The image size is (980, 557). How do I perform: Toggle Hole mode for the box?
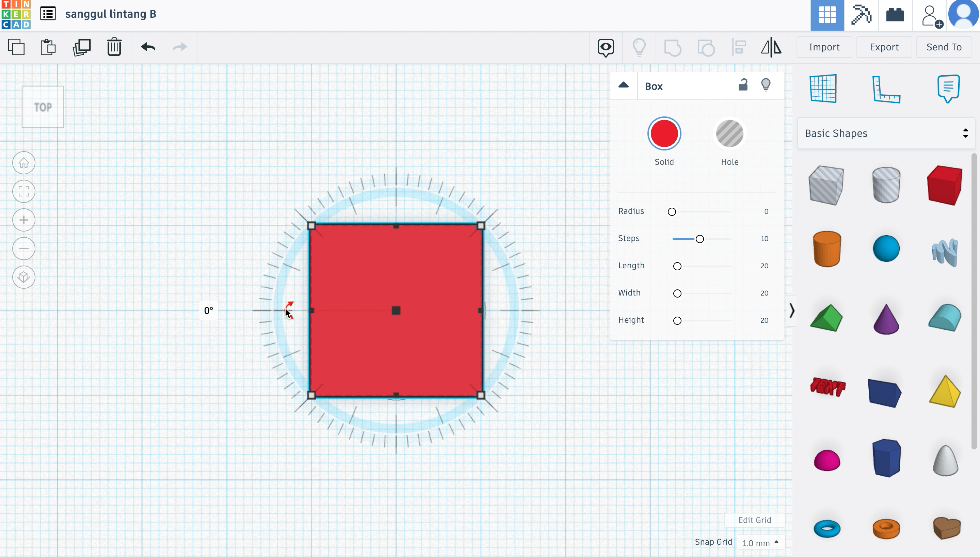click(729, 133)
